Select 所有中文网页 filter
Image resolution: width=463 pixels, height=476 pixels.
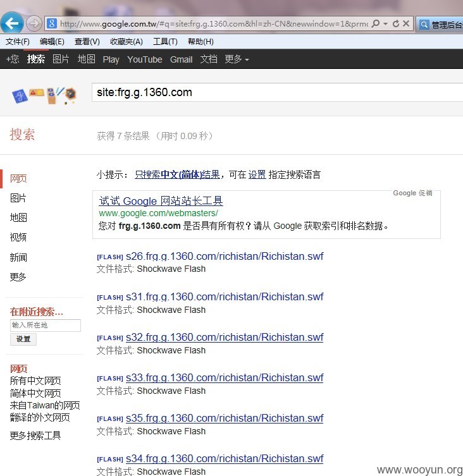(x=35, y=381)
